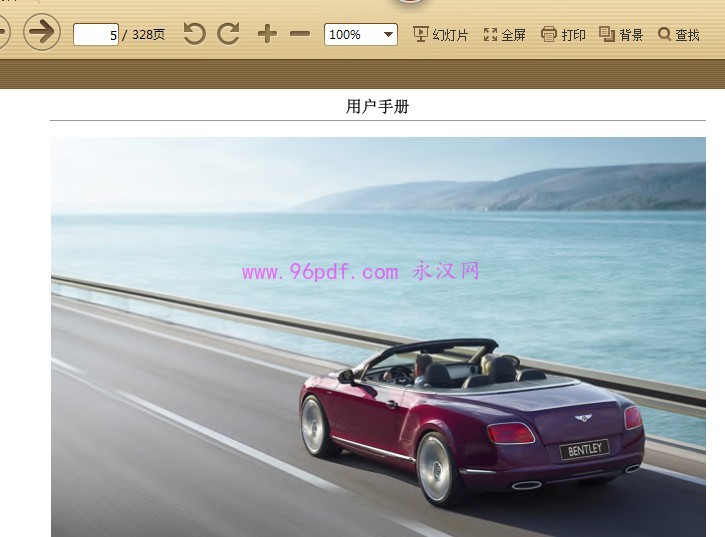Screen dimensions: 725x537
Task: Click the page number input field
Action: [96, 35]
